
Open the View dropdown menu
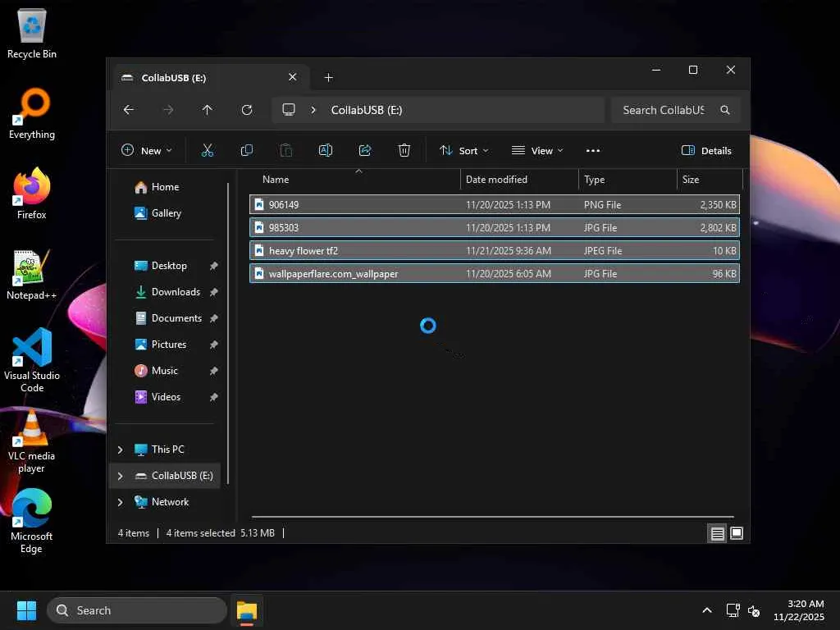click(537, 150)
